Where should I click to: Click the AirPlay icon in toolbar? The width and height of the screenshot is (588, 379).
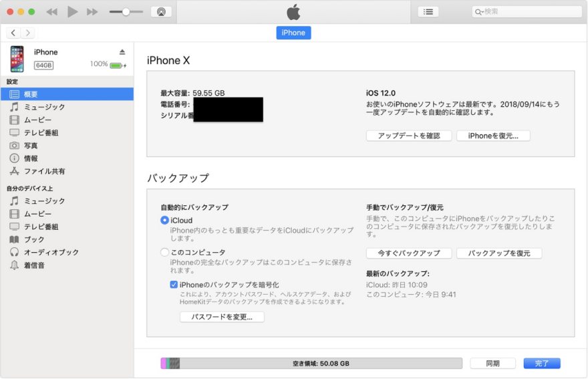point(161,12)
